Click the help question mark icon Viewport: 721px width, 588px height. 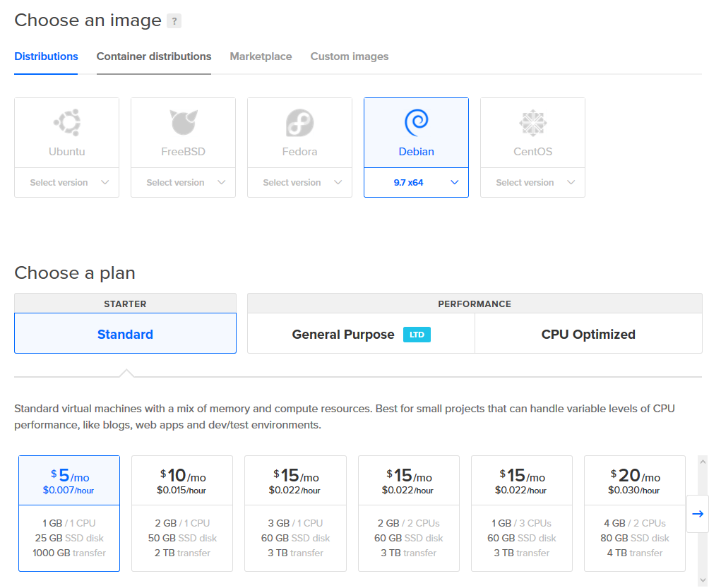click(x=174, y=21)
